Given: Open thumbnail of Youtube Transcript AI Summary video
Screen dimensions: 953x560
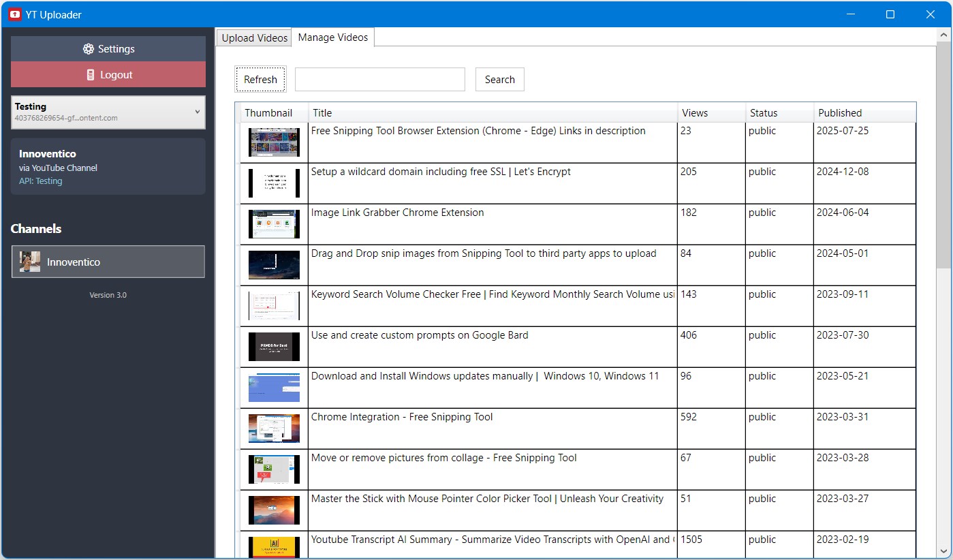Looking at the screenshot, I should pyautogui.click(x=274, y=547).
